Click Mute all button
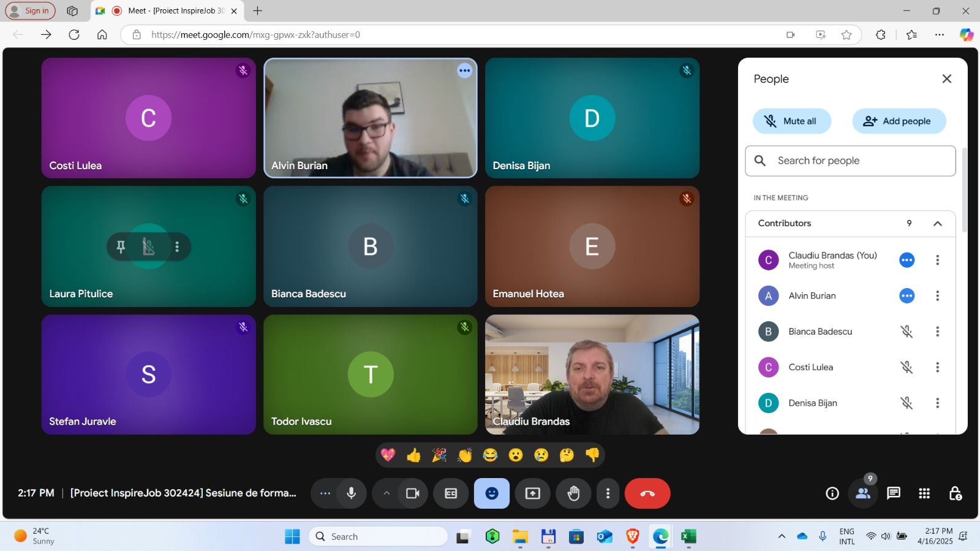 (x=792, y=121)
